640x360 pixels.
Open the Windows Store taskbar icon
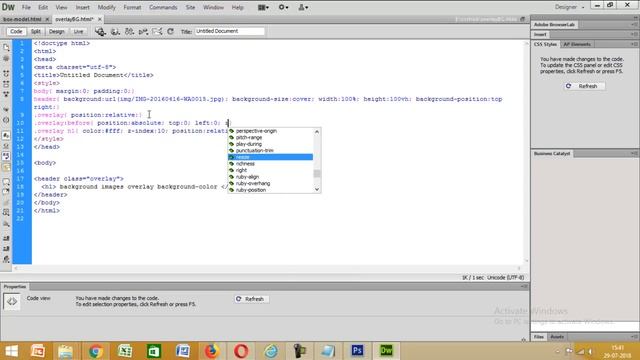pyautogui.click(x=154, y=351)
